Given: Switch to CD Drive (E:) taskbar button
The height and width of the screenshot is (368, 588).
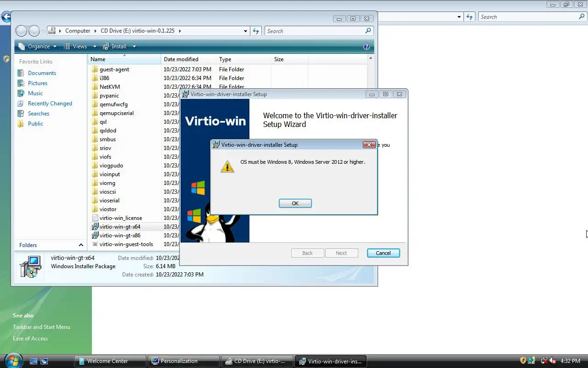Looking at the screenshot, I should point(257,361).
